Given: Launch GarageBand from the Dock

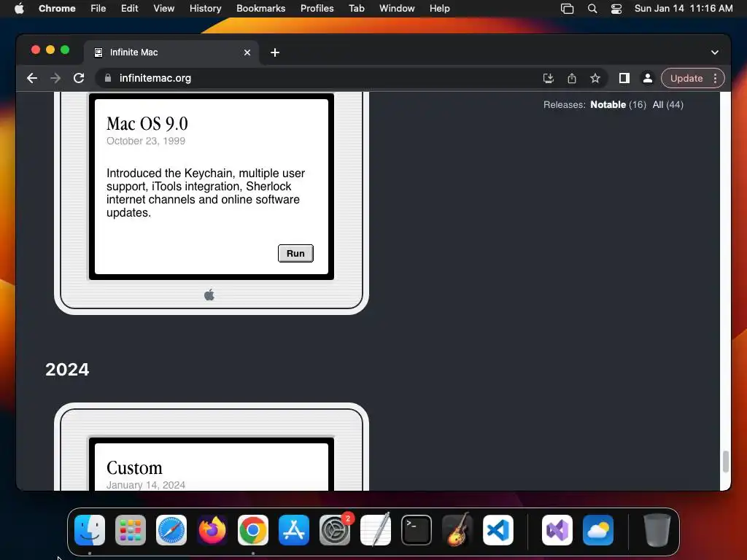Looking at the screenshot, I should point(457,530).
